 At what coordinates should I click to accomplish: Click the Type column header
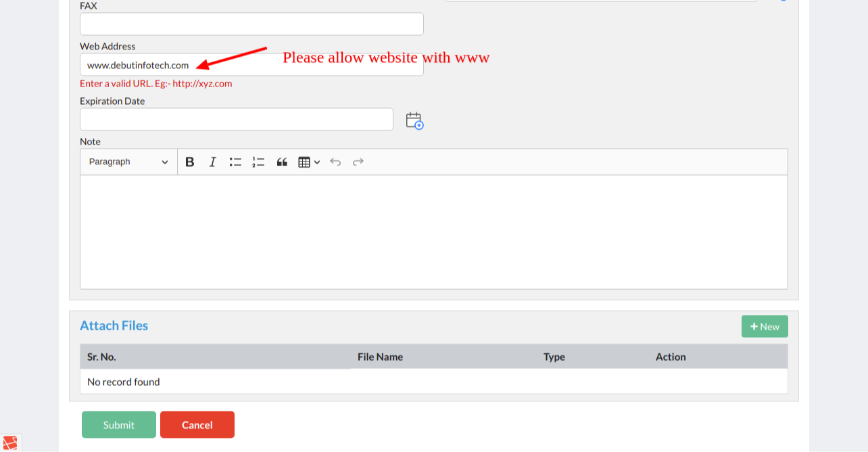(x=554, y=357)
